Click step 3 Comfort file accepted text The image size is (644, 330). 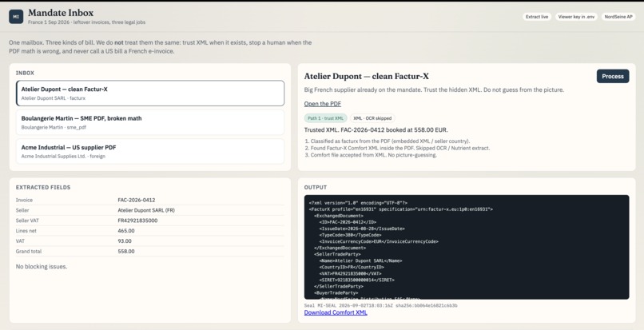coord(373,155)
